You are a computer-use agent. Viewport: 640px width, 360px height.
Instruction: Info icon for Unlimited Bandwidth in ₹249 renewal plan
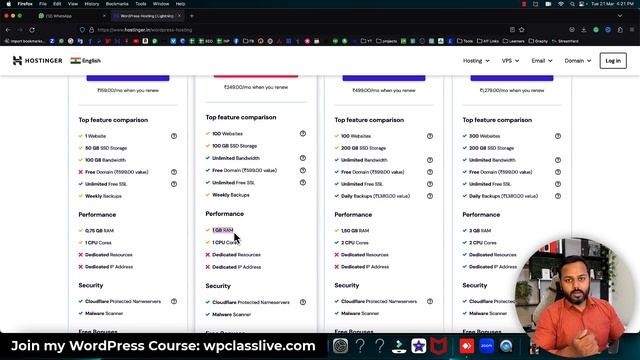(303, 158)
